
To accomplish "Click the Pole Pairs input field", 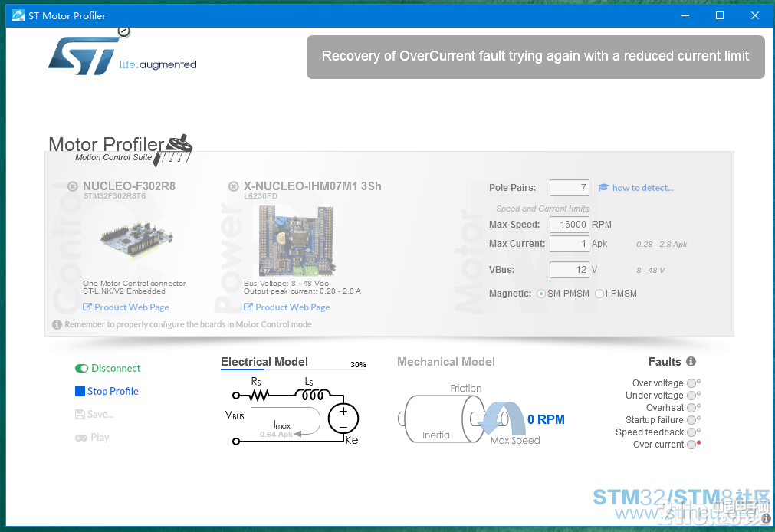I will click(570, 187).
